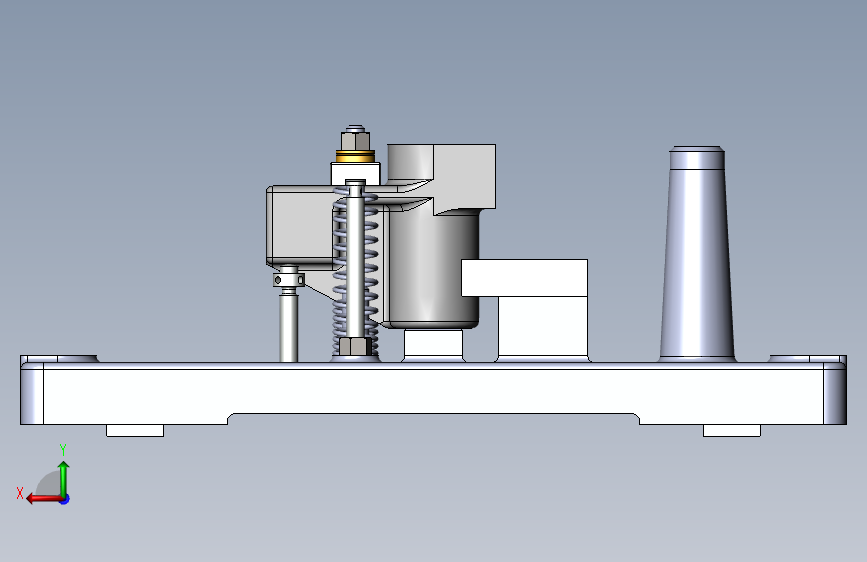Select the lower hex nut at the spring base
The image size is (867, 562).
tap(354, 346)
